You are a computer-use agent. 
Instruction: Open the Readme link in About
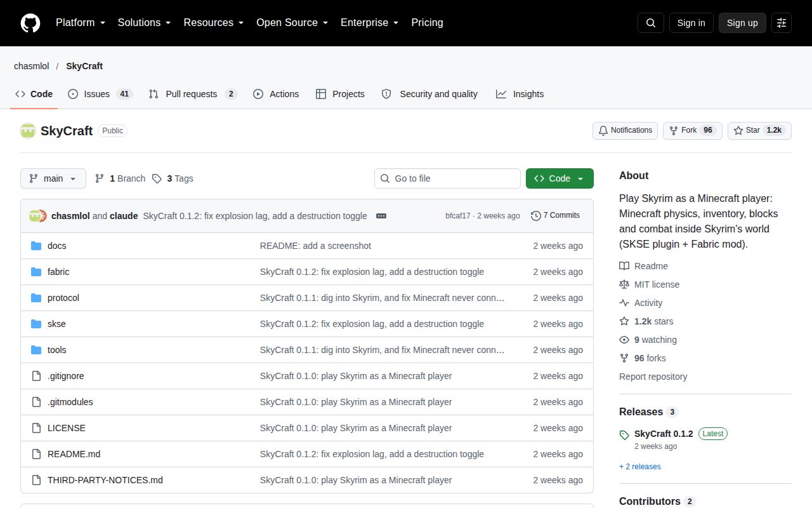pyautogui.click(x=644, y=266)
